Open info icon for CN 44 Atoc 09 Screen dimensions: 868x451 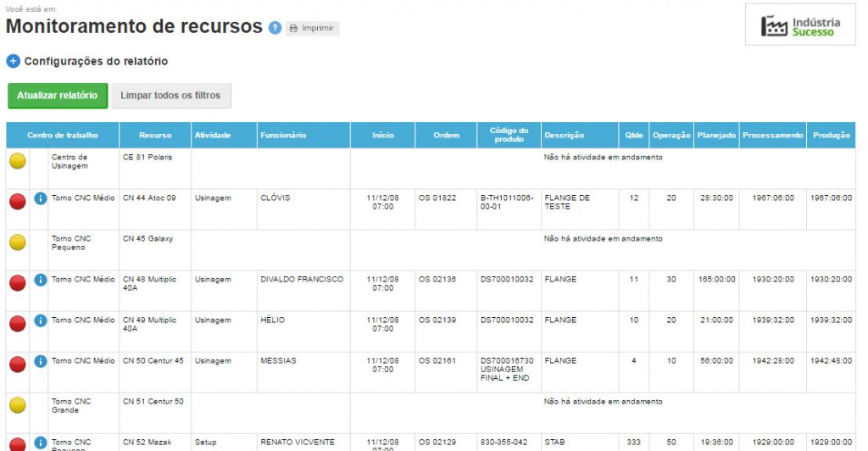pyautogui.click(x=40, y=198)
